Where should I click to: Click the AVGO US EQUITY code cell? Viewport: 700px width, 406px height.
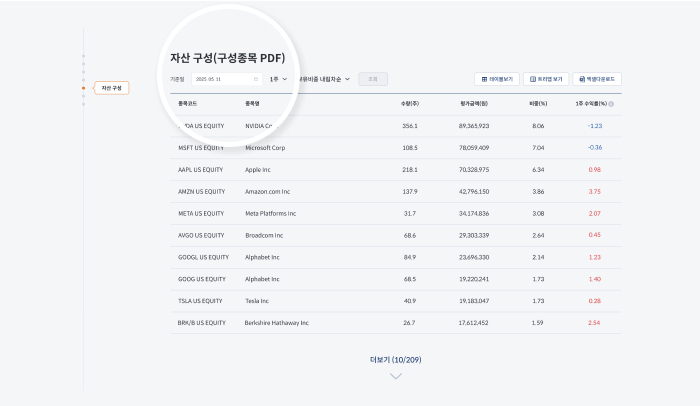click(201, 235)
